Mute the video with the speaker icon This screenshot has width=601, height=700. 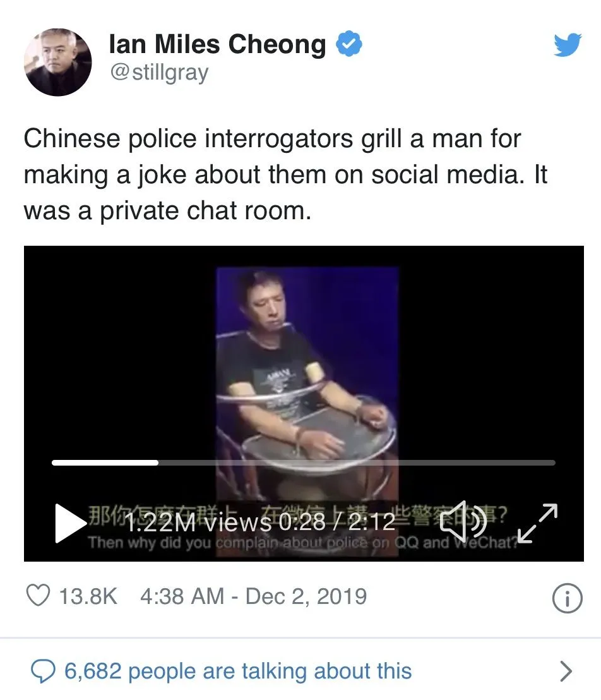point(463,522)
